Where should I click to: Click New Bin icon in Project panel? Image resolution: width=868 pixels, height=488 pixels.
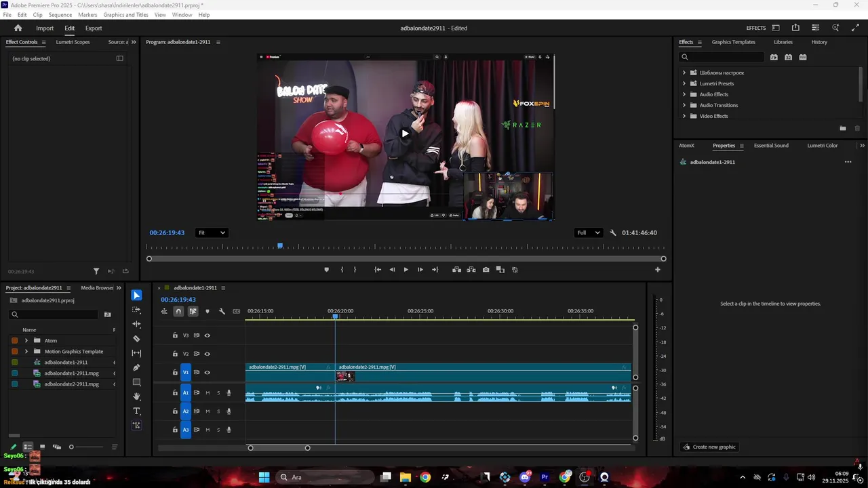point(107,314)
